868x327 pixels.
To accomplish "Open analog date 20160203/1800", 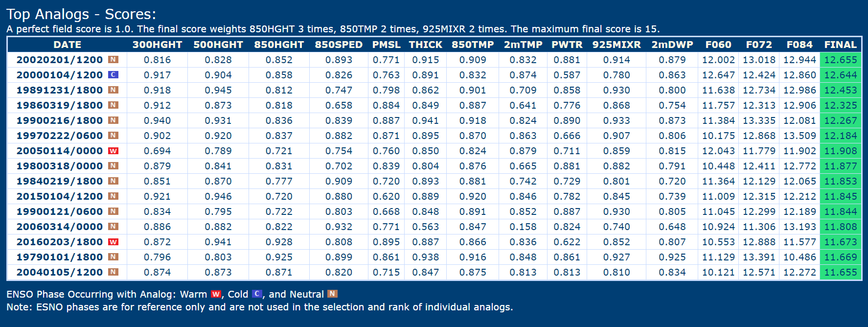I will (x=60, y=242).
